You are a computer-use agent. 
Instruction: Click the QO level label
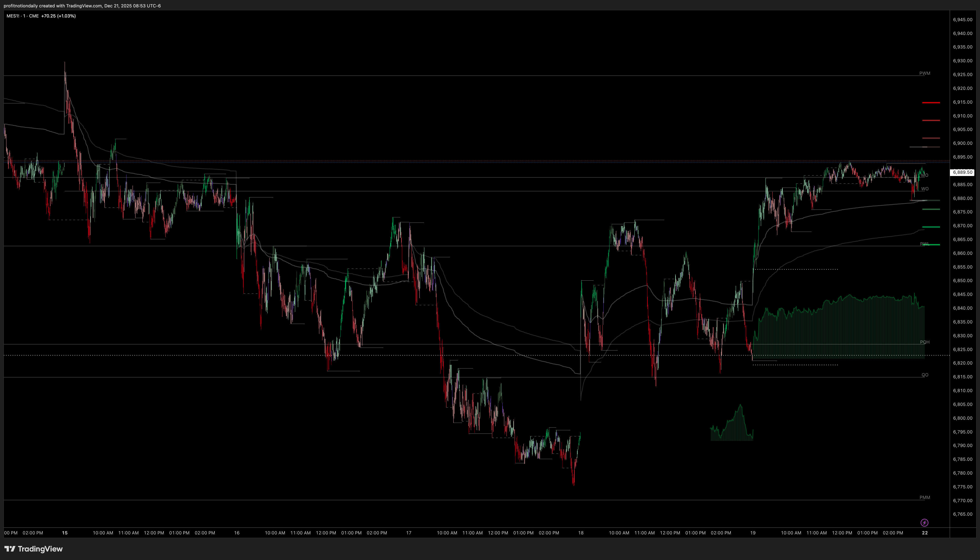click(925, 375)
